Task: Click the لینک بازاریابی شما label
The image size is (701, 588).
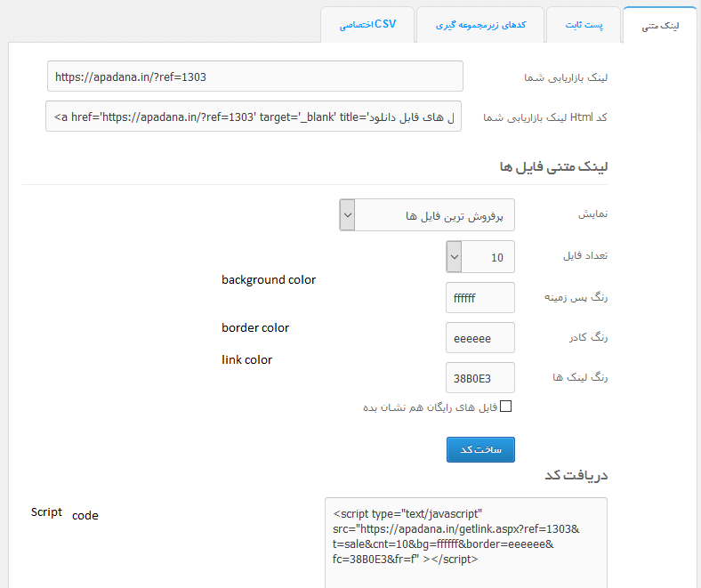Action: (566, 77)
